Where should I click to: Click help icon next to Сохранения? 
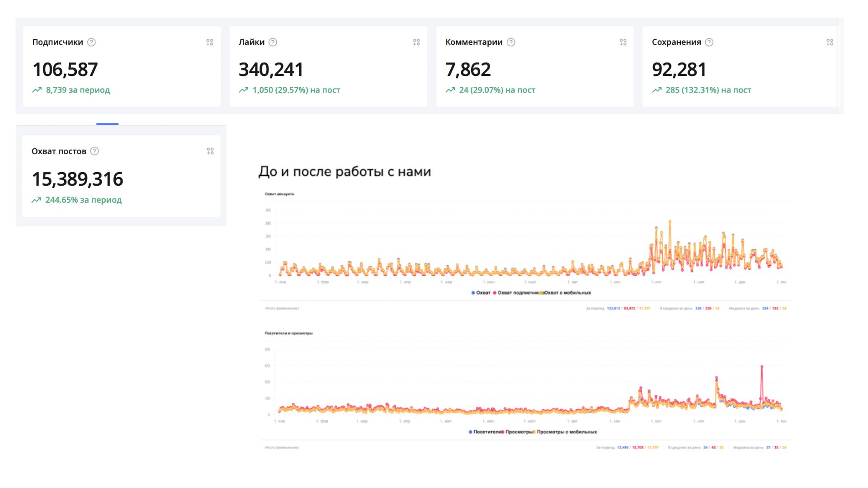coord(709,42)
